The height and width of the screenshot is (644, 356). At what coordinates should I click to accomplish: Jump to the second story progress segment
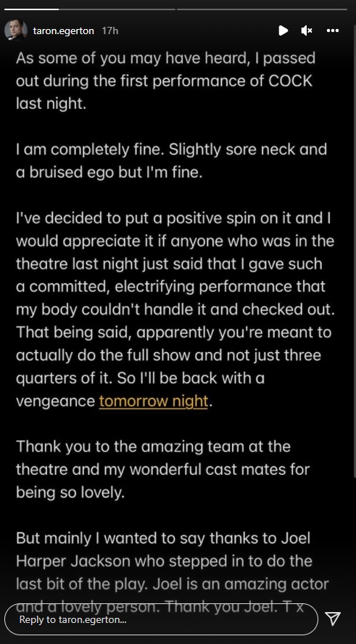(x=262, y=9)
